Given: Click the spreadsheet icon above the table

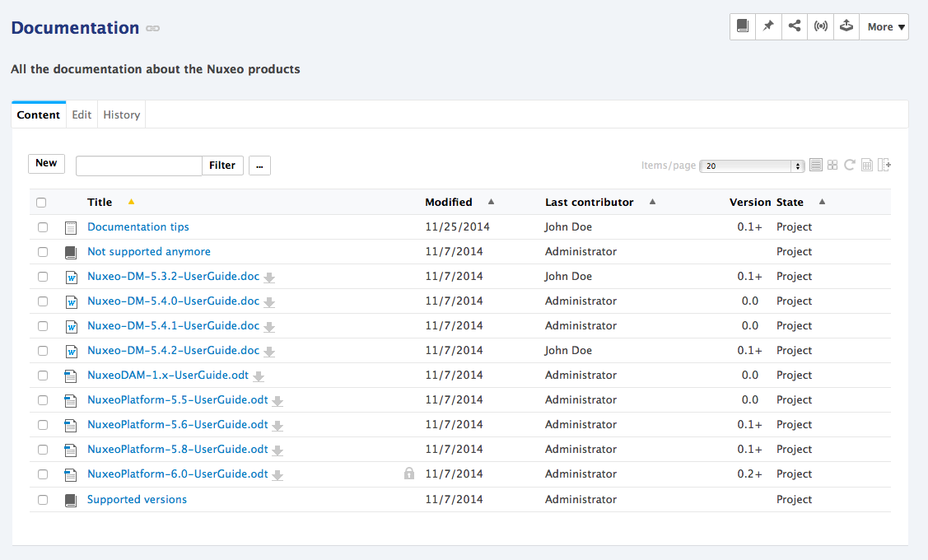Looking at the screenshot, I should 866,166.
